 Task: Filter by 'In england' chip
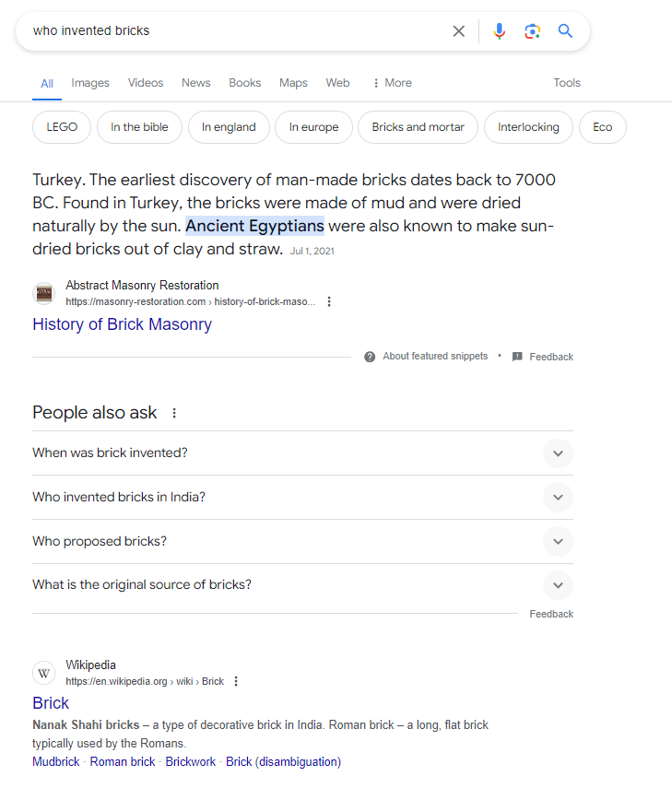pyautogui.click(x=229, y=127)
